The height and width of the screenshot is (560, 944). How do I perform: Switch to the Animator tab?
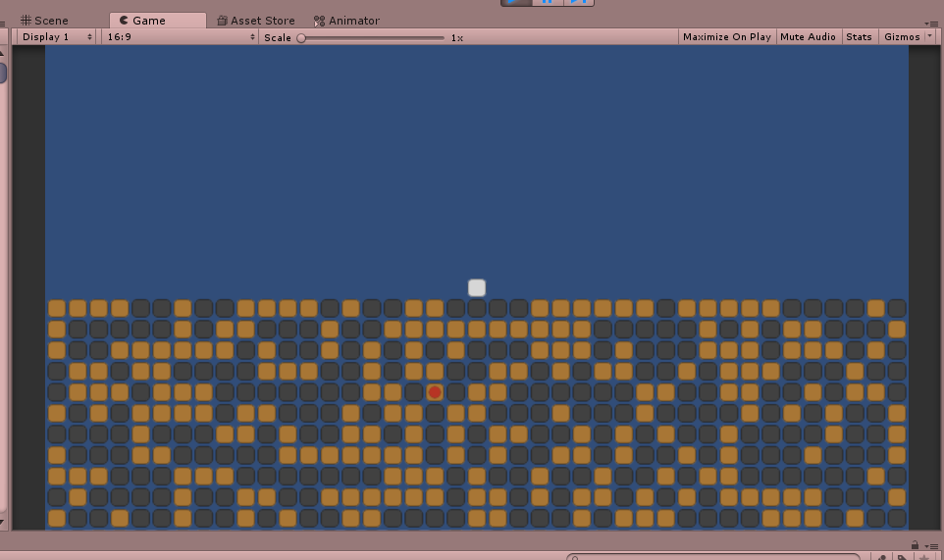click(346, 21)
